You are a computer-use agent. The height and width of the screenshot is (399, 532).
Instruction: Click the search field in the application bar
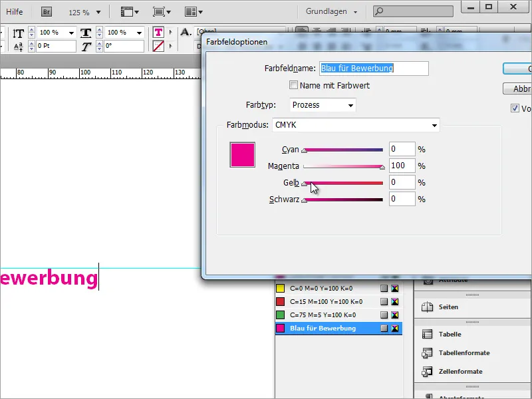pyautogui.click(x=413, y=11)
